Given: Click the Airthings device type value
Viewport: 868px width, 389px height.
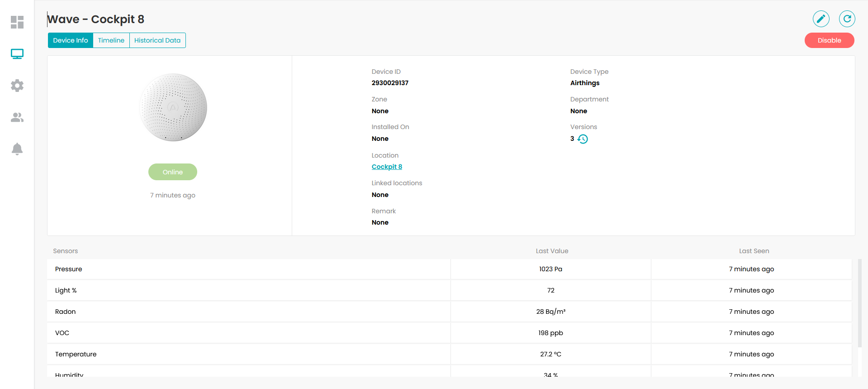Looking at the screenshot, I should point(585,83).
